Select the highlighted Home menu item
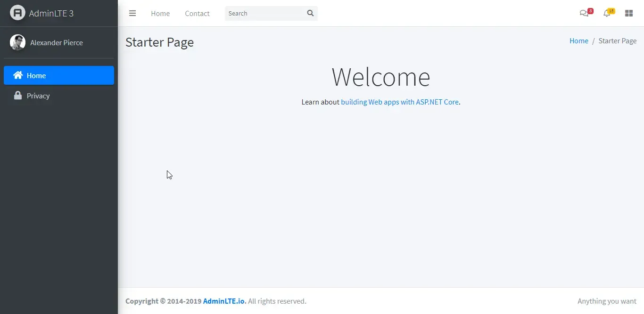 [36, 75]
